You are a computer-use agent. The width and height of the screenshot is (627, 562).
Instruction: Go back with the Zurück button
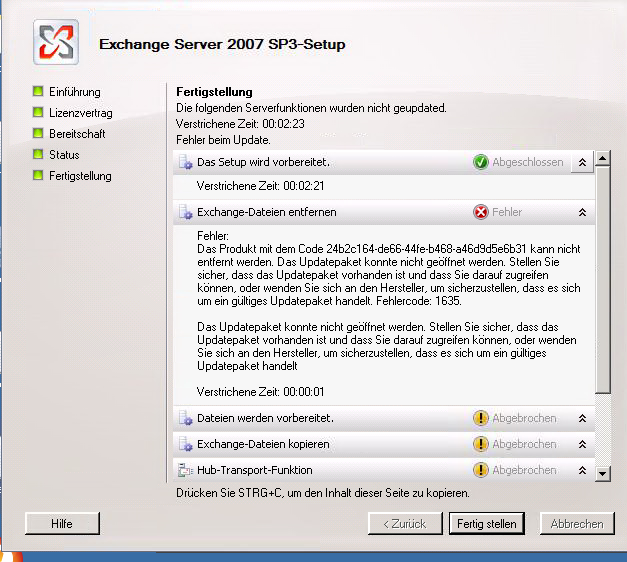tap(405, 524)
